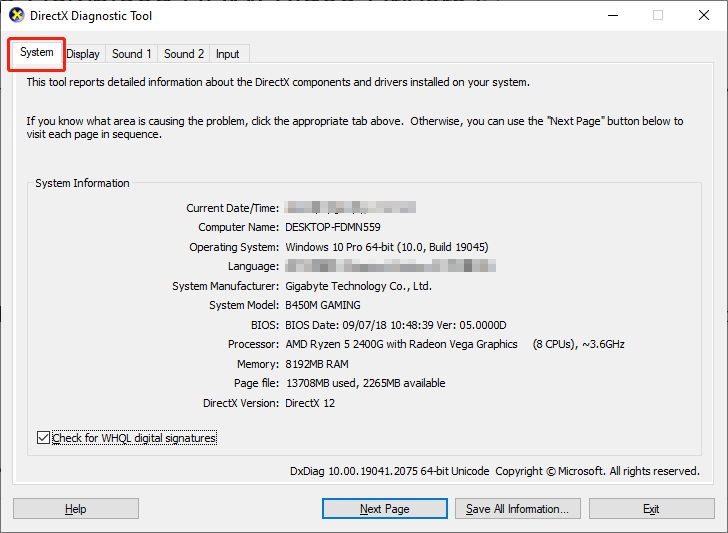This screenshot has width=728, height=533.
Task: Click the (8 CPUs), ~3.6GHz text
Action: [x=578, y=344]
